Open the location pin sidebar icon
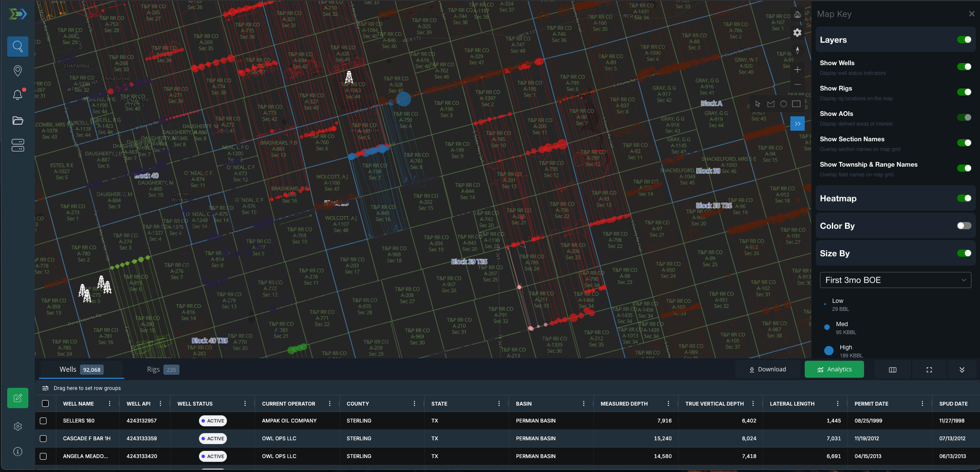This screenshot has width=980, height=472. (x=18, y=71)
